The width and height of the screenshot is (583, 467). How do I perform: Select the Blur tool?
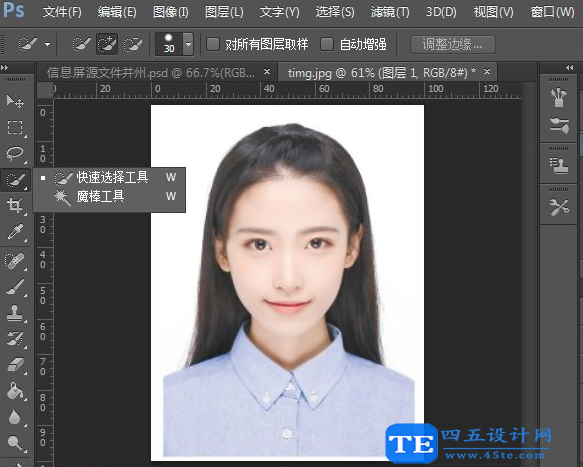coord(15,417)
